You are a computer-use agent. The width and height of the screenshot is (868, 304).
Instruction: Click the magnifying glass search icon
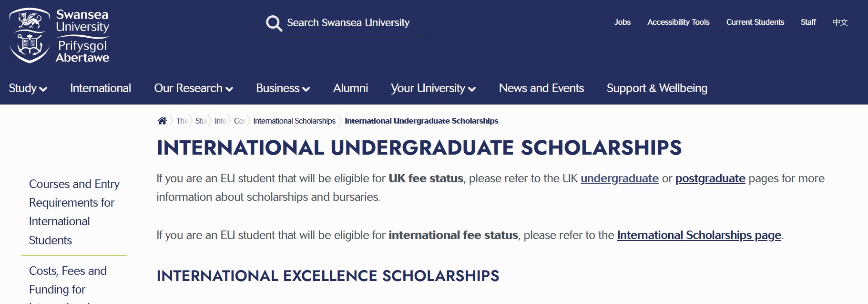[x=274, y=23]
